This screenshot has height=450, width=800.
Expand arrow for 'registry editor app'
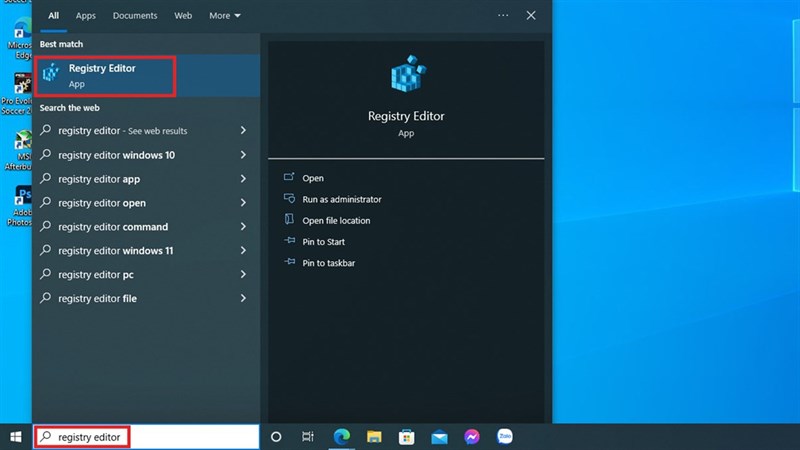pos(243,179)
